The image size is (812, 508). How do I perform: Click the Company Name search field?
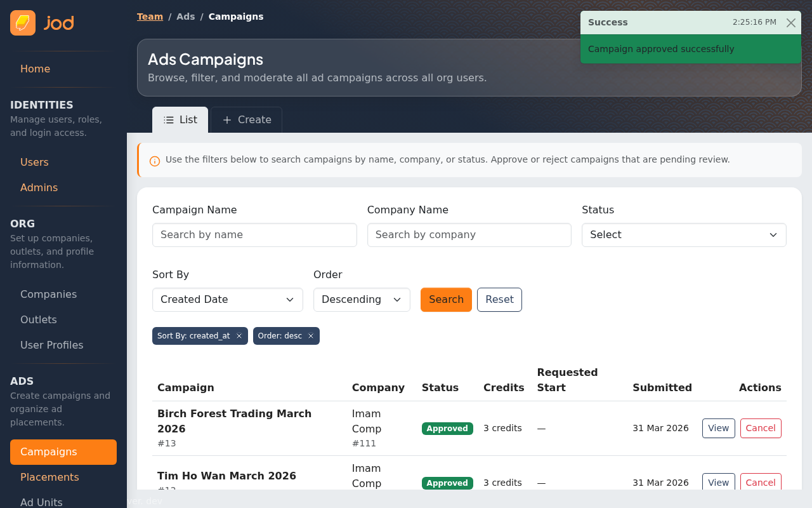point(469,235)
